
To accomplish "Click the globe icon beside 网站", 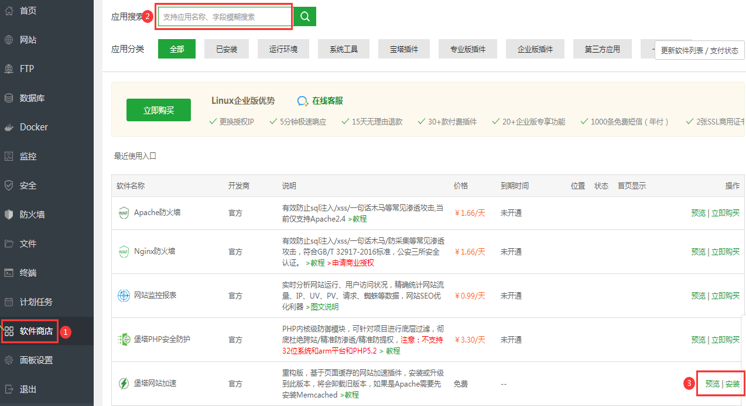I will click(9, 40).
